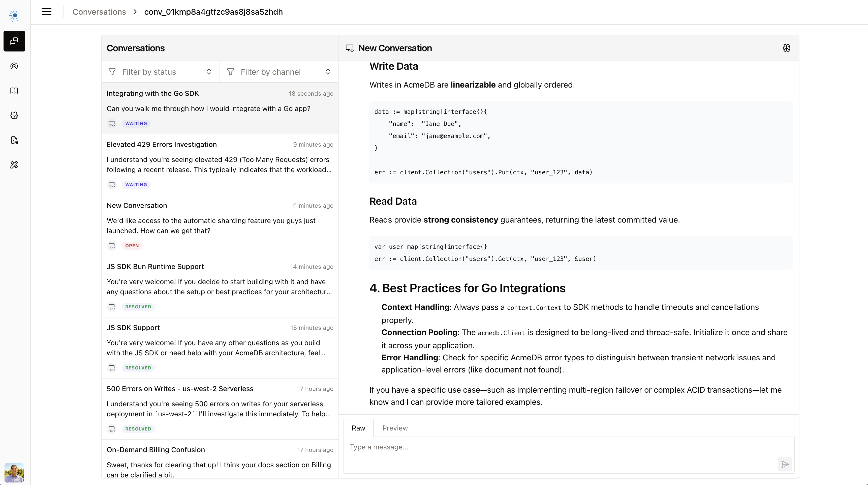This screenshot has height=485, width=868.
Task: Click the channel icon beside the WAITING badge
Action: pos(112,123)
